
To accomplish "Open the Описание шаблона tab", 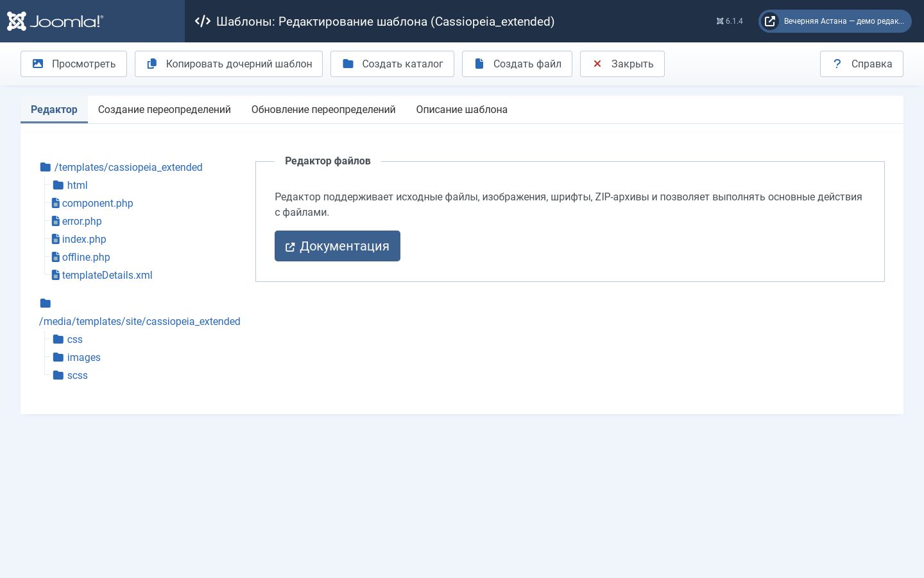I will [462, 109].
